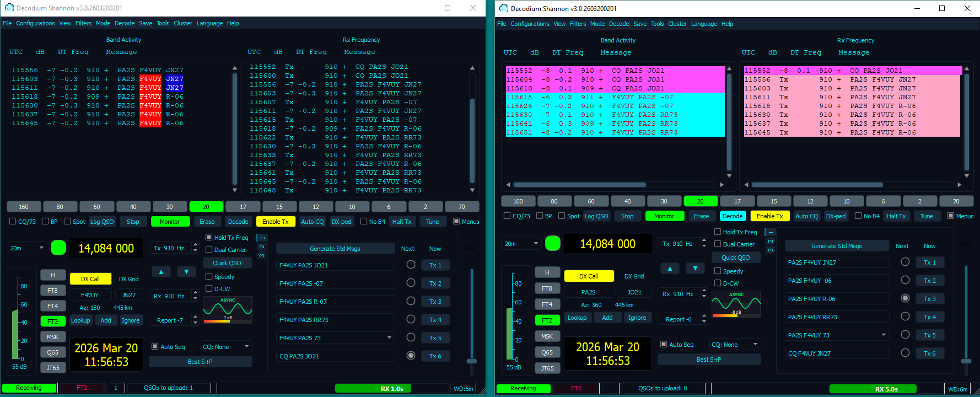Expand the F4VUY PA2S 73 message dropdown
Image resolution: width=980 pixels, height=397 pixels.
coord(390,337)
